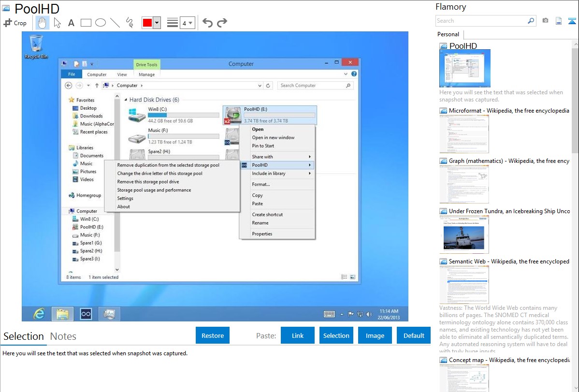The height and width of the screenshot is (392, 579).
Task: Select the text annotation tool
Action: tap(71, 23)
